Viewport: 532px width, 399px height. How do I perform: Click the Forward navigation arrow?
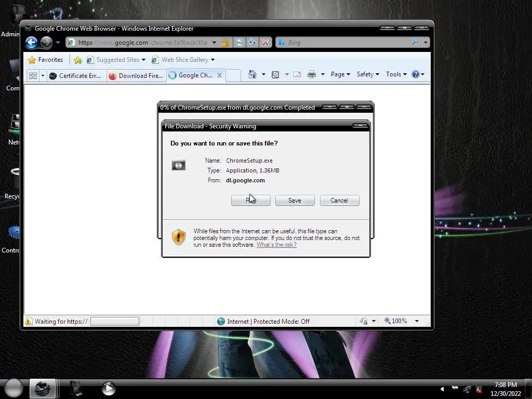point(46,43)
